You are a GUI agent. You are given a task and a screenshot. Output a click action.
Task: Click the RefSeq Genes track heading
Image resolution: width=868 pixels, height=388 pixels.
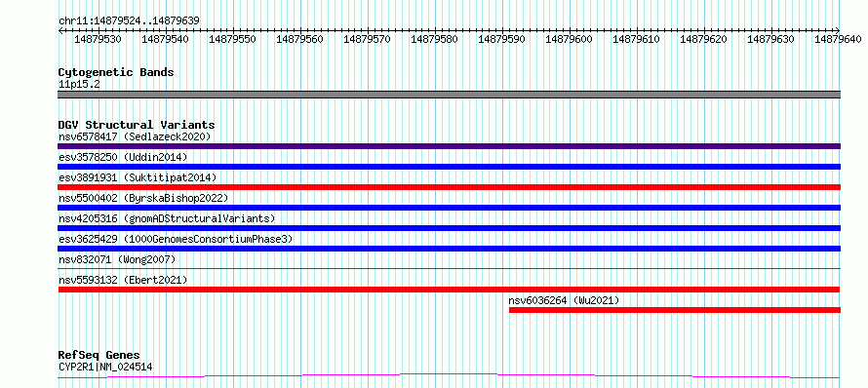click(99, 355)
